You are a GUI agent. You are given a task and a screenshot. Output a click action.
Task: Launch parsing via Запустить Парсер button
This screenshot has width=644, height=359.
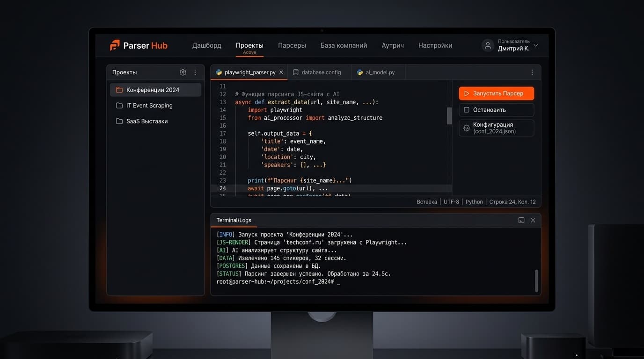pyautogui.click(x=496, y=93)
